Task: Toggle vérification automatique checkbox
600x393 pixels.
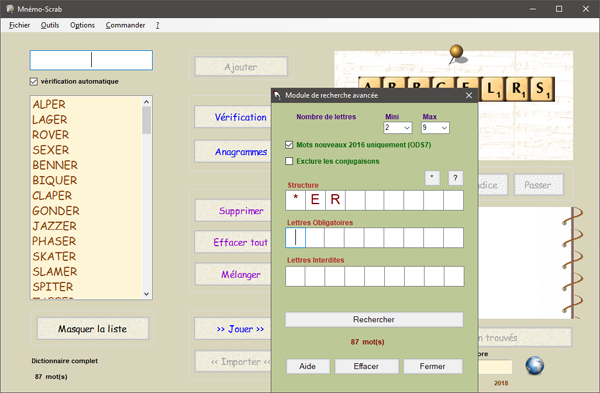Action: (34, 82)
